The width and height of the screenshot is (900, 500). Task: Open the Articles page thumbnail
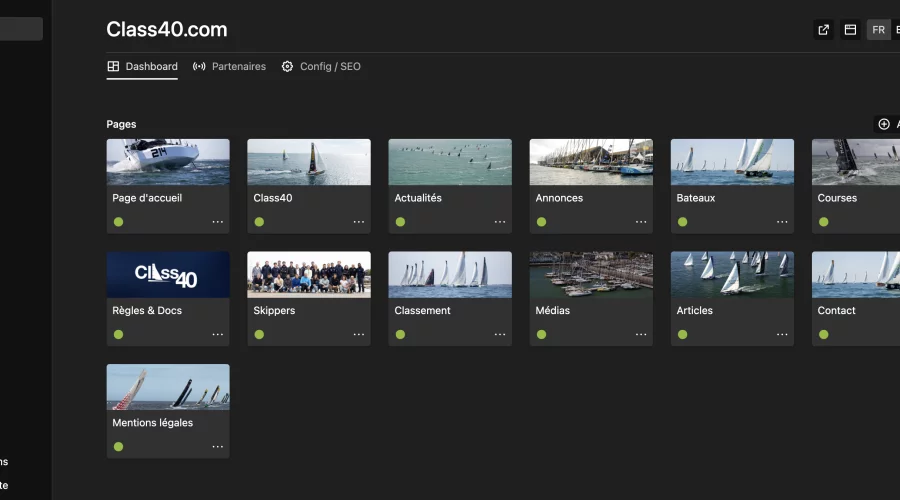pyautogui.click(x=732, y=274)
